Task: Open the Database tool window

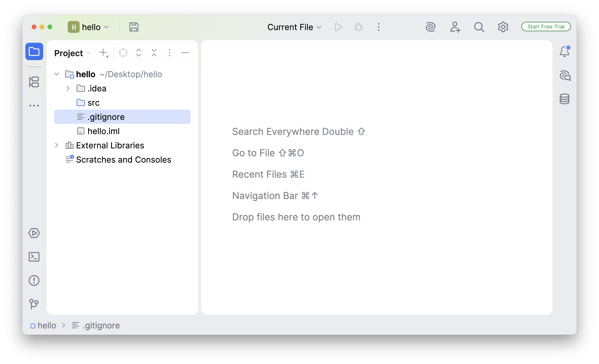Action: [565, 99]
